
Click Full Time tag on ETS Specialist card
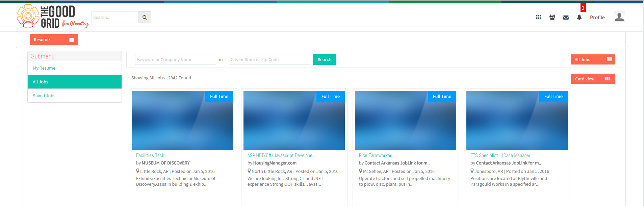[553, 96]
